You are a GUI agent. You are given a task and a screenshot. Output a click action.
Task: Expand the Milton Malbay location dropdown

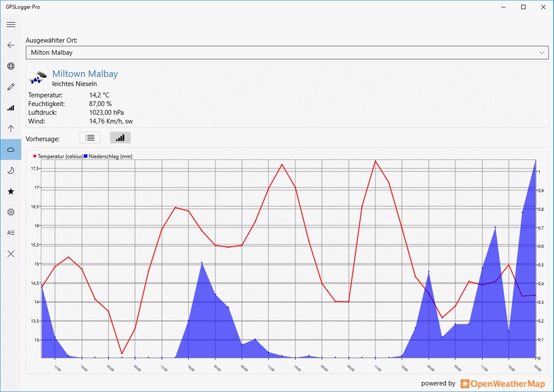[x=542, y=52]
